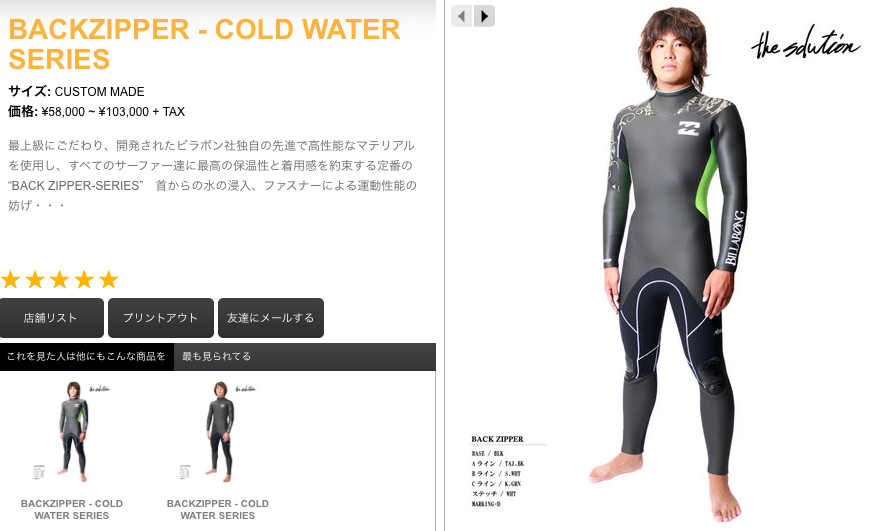Rate the product with the first star
The image size is (875, 531).
tap(11, 279)
